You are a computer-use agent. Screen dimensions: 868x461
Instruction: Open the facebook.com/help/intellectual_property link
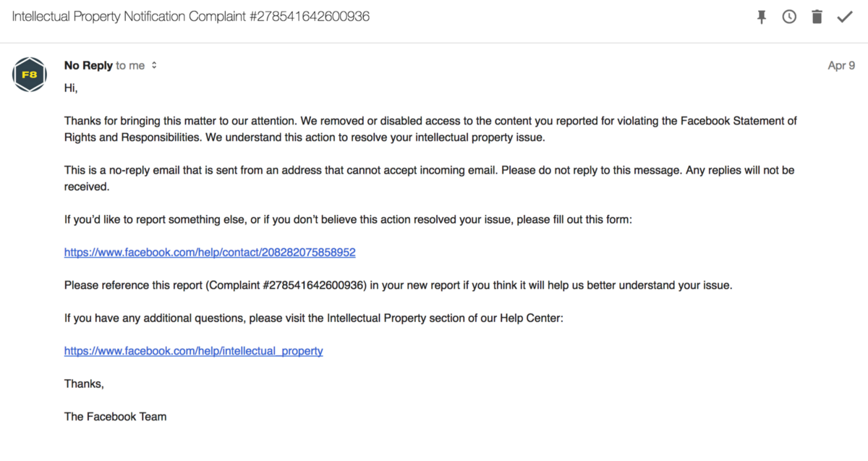194,351
